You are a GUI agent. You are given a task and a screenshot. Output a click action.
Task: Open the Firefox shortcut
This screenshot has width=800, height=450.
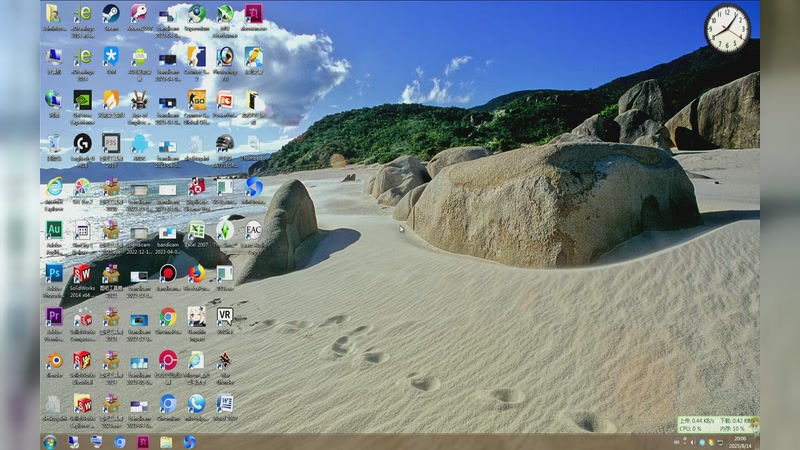[196, 274]
